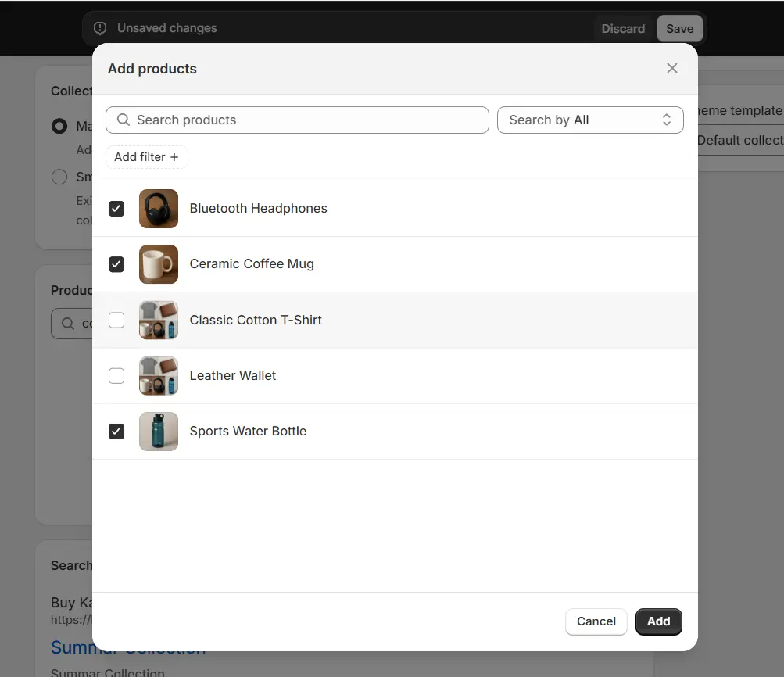Image resolution: width=784 pixels, height=677 pixels.
Task: Click the Sports Water Bottle thumbnail
Action: [159, 432]
